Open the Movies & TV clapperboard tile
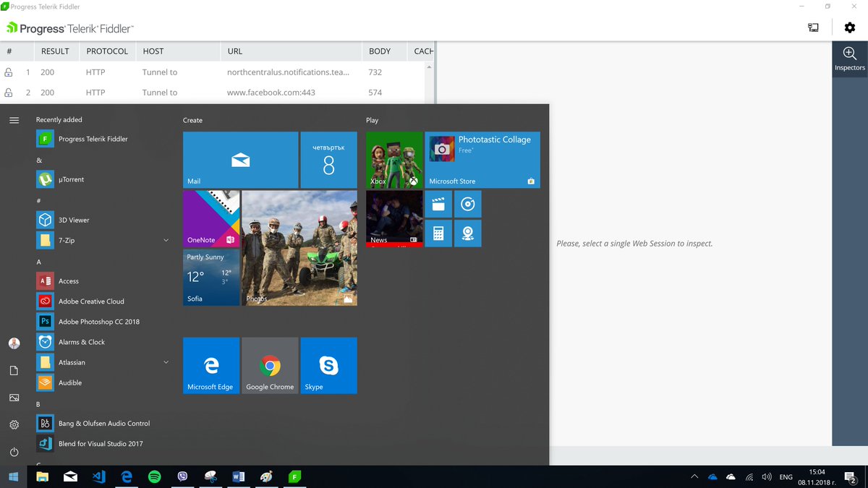Image resolution: width=868 pixels, height=488 pixels. tap(438, 204)
